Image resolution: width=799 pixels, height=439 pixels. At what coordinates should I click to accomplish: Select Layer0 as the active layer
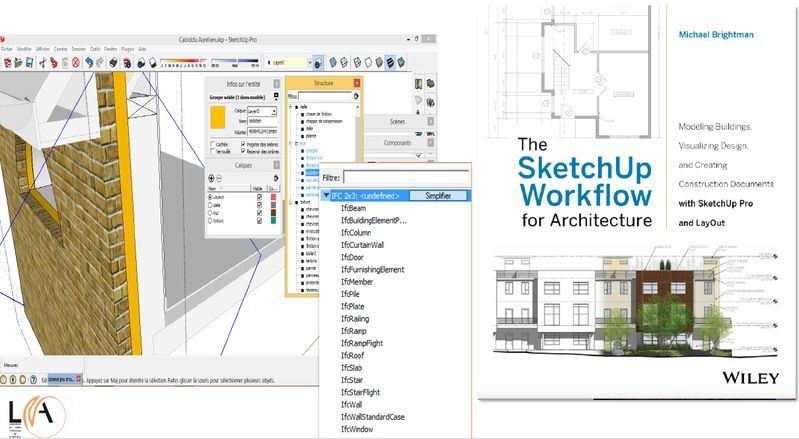point(209,196)
